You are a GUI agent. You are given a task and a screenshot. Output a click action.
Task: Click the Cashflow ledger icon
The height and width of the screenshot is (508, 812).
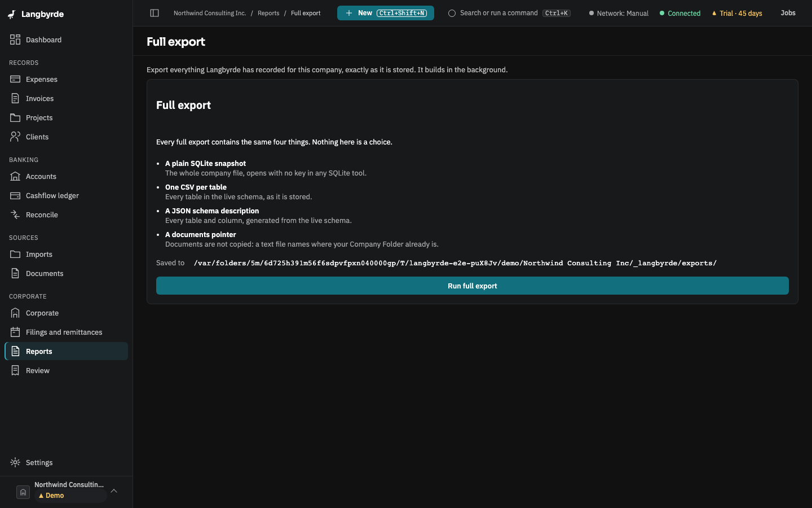[x=15, y=195]
